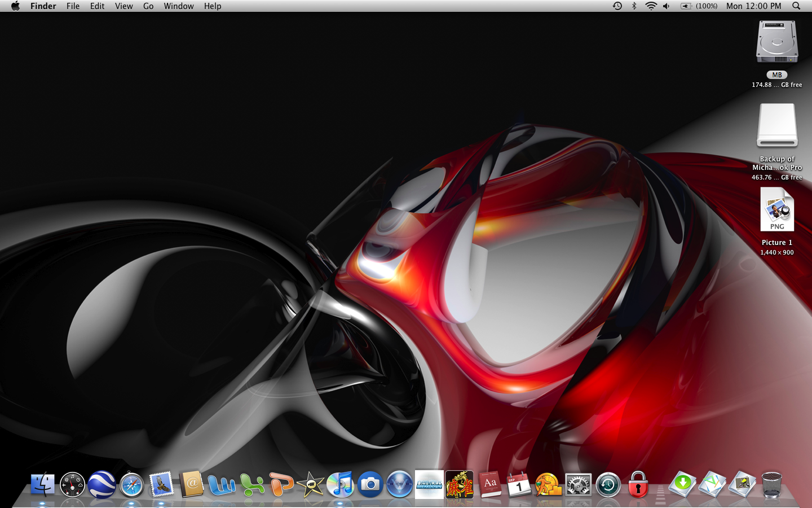Open Time Machine from the dock

[x=608, y=485]
